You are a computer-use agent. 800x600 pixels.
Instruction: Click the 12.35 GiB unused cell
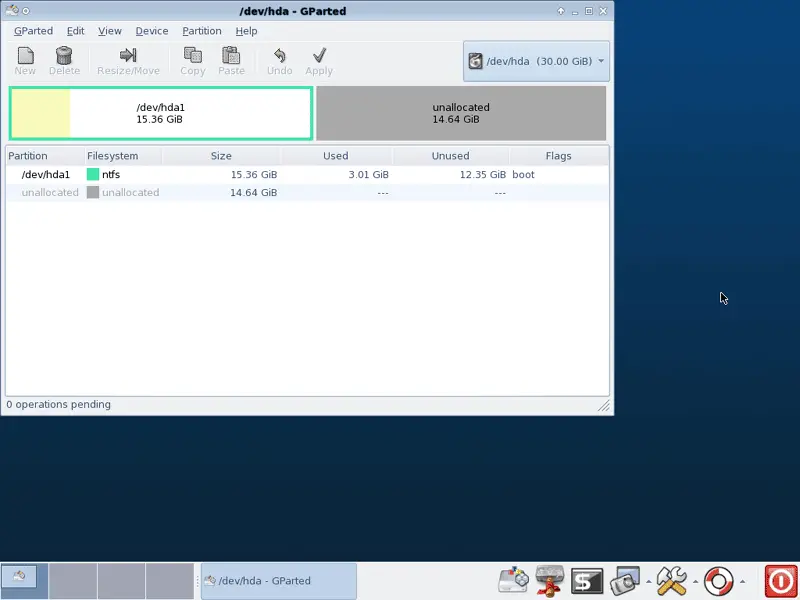(x=483, y=174)
